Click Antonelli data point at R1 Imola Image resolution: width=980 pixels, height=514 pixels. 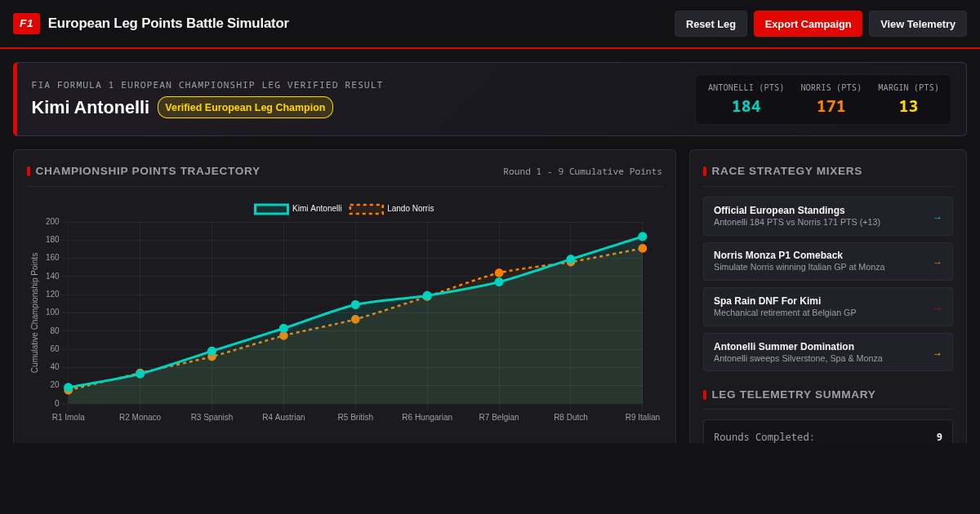tap(69, 387)
